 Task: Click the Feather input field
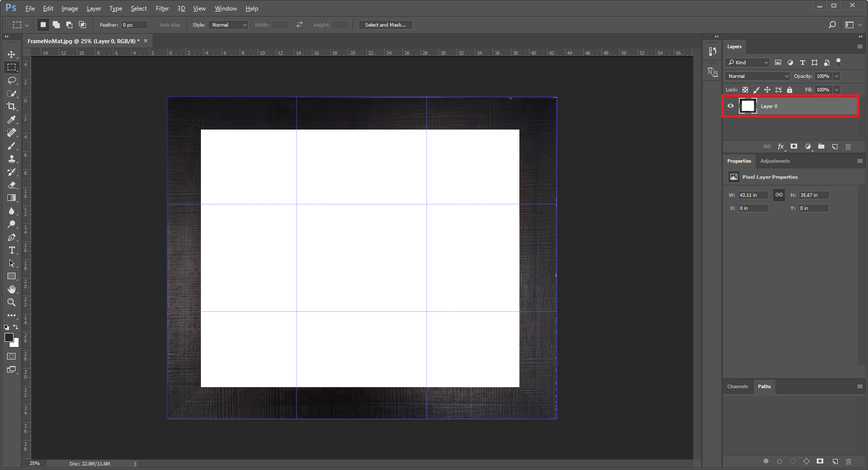pos(134,25)
